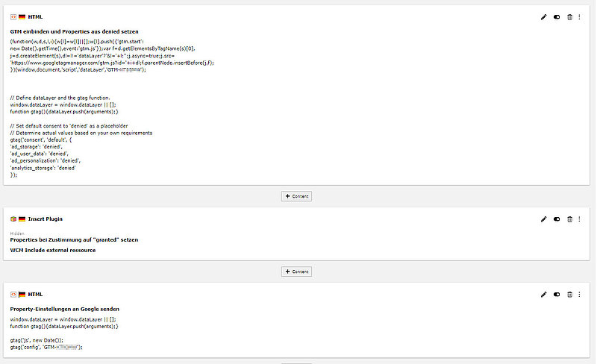The image size is (597, 364).
Task: Edit the GTM einbinden HTML element via its pencil icon
Action: 544,16
